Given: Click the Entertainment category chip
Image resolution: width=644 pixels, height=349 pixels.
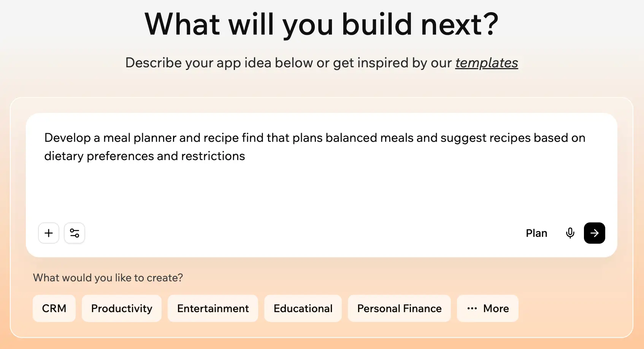Looking at the screenshot, I should (213, 308).
